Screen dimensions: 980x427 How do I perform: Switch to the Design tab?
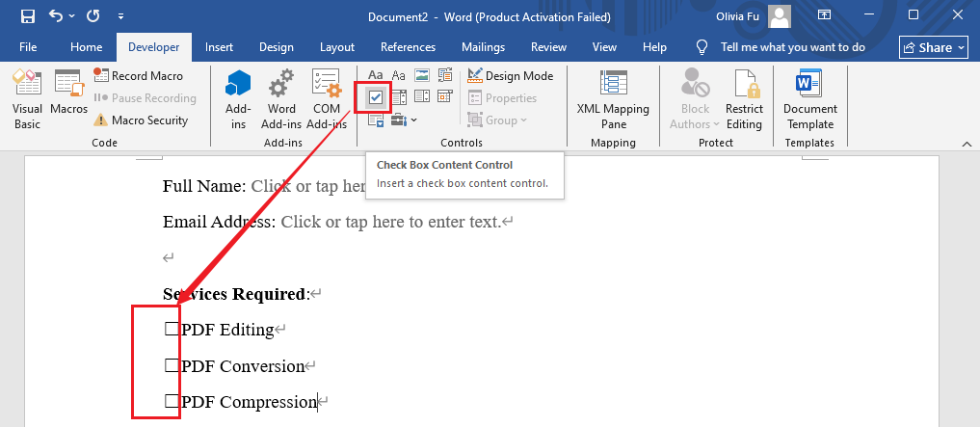pyautogui.click(x=277, y=47)
